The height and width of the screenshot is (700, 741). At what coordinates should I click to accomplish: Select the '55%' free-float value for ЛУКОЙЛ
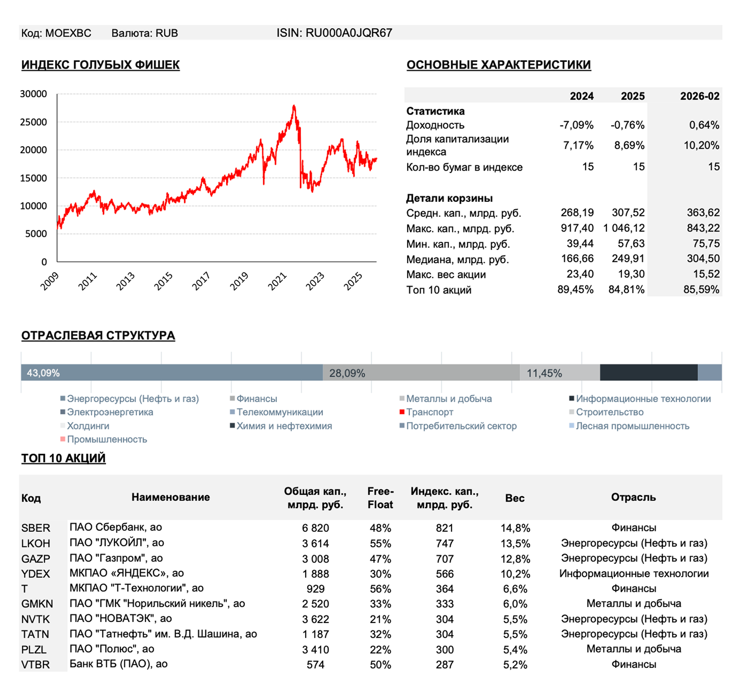click(380, 544)
